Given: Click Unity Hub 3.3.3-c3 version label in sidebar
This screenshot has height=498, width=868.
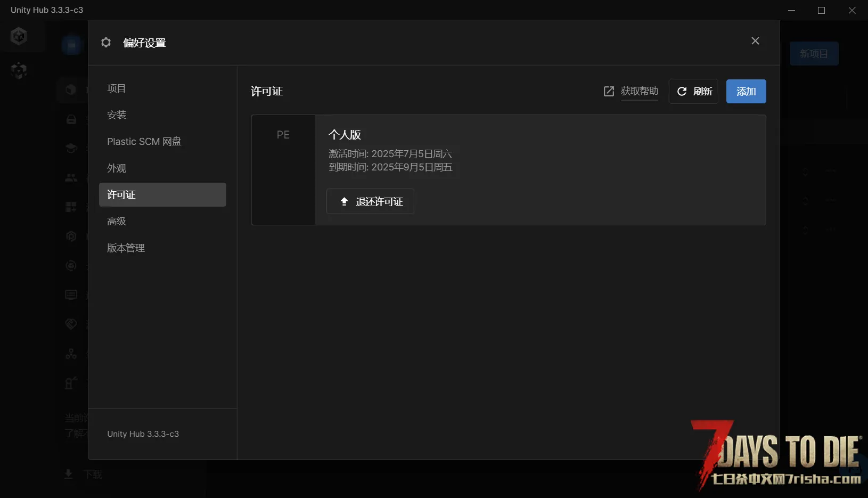Looking at the screenshot, I should [143, 434].
